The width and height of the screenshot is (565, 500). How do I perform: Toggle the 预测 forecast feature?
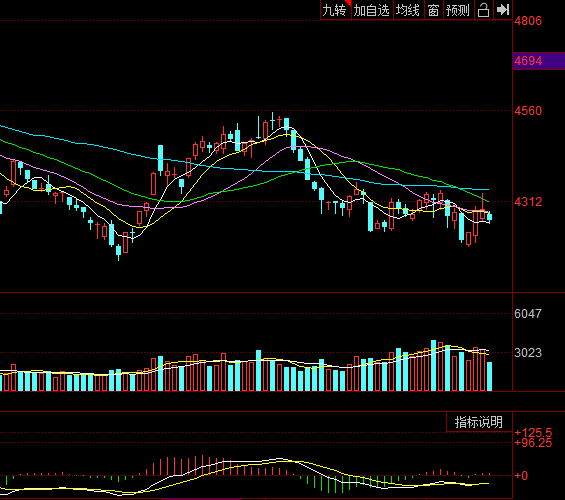point(458,10)
